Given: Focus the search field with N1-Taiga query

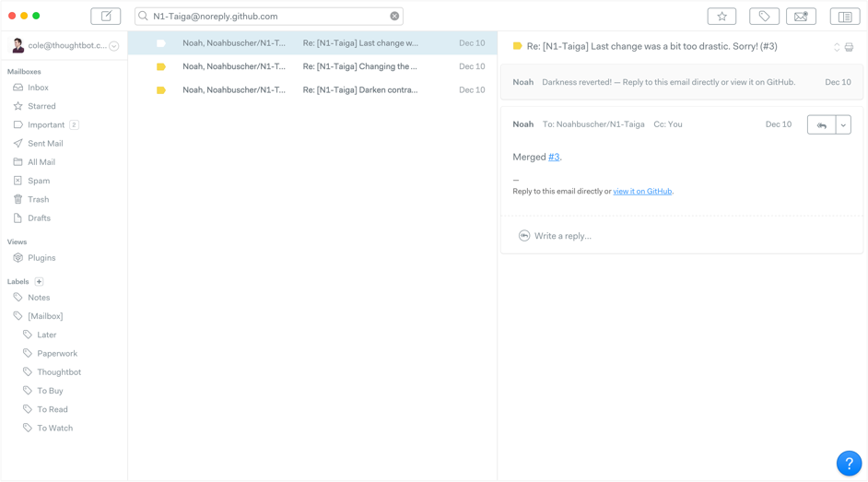Looking at the screenshot, I should (269, 16).
